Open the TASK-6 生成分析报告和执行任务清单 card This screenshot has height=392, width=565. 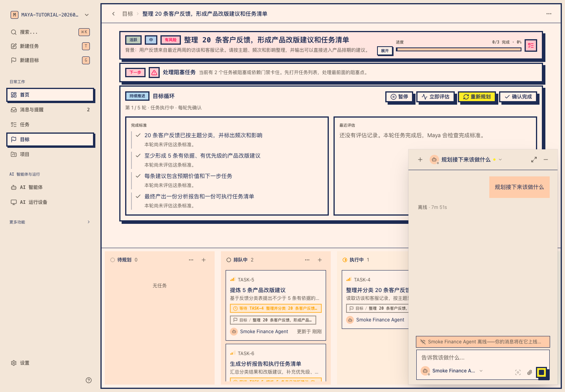pyautogui.click(x=276, y=363)
